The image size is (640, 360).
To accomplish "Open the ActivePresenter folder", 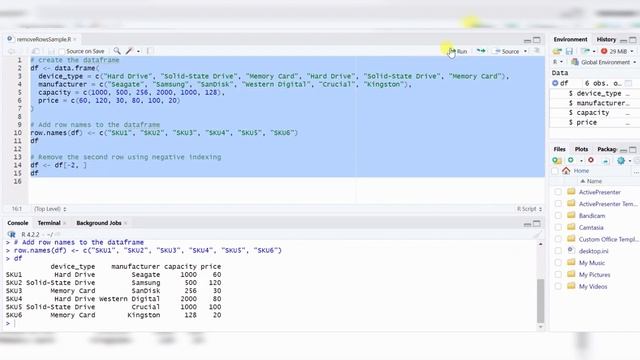I will click(x=600, y=192).
